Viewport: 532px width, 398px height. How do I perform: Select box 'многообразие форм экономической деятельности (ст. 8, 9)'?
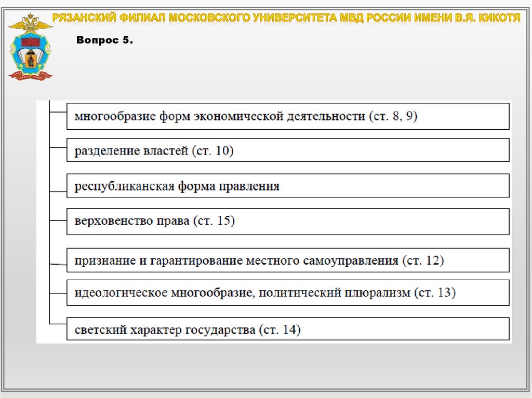click(x=288, y=116)
